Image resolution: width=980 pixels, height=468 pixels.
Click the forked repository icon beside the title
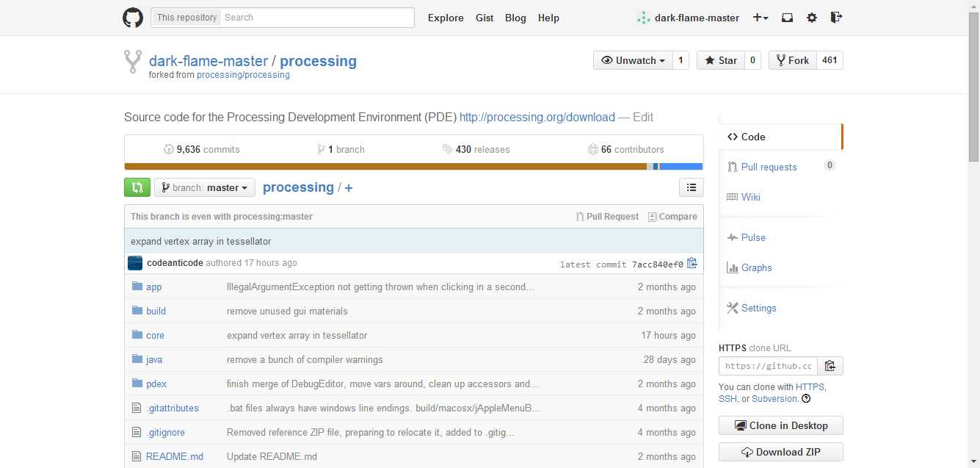[x=133, y=62]
